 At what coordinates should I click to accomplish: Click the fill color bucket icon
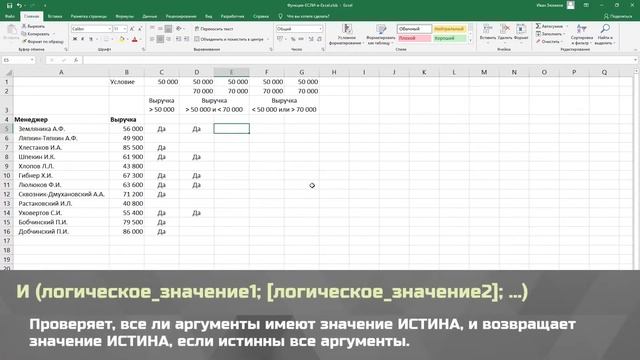pyautogui.click(x=121, y=39)
